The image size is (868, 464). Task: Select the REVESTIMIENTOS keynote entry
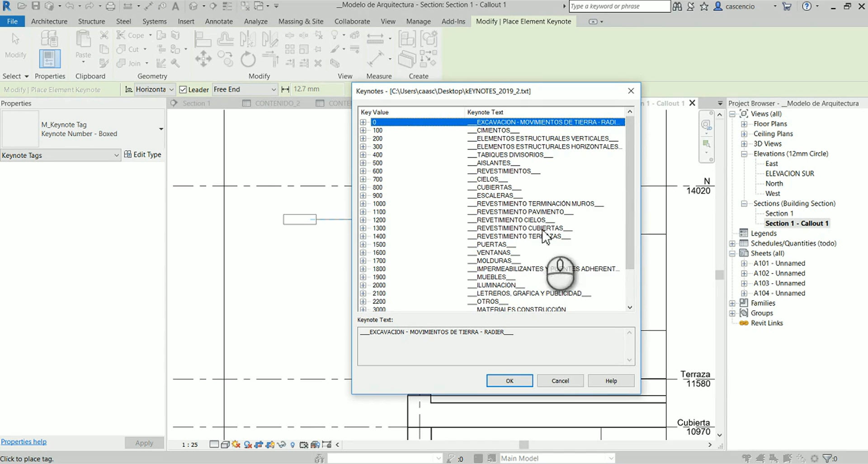click(503, 171)
